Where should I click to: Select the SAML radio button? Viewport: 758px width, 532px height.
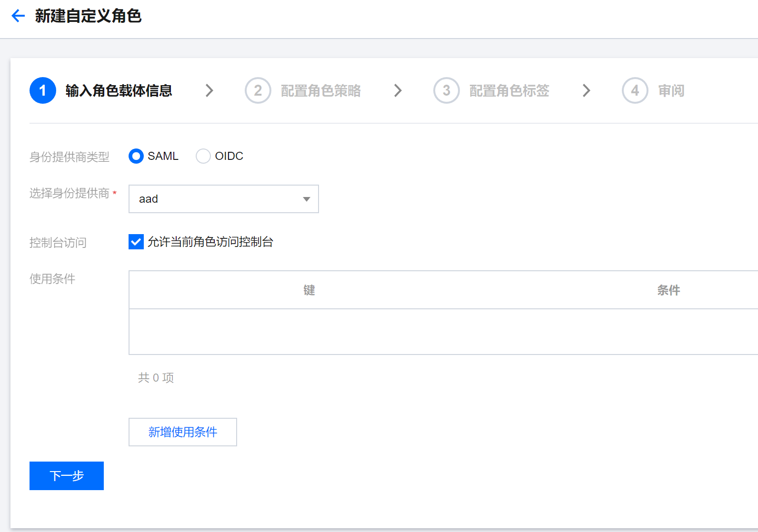[x=136, y=156]
